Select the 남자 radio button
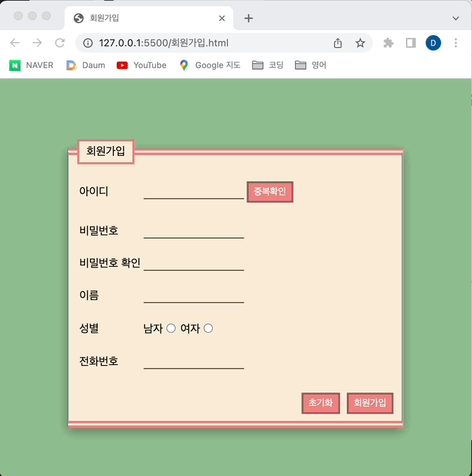The width and height of the screenshot is (472, 476). tap(171, 329)
